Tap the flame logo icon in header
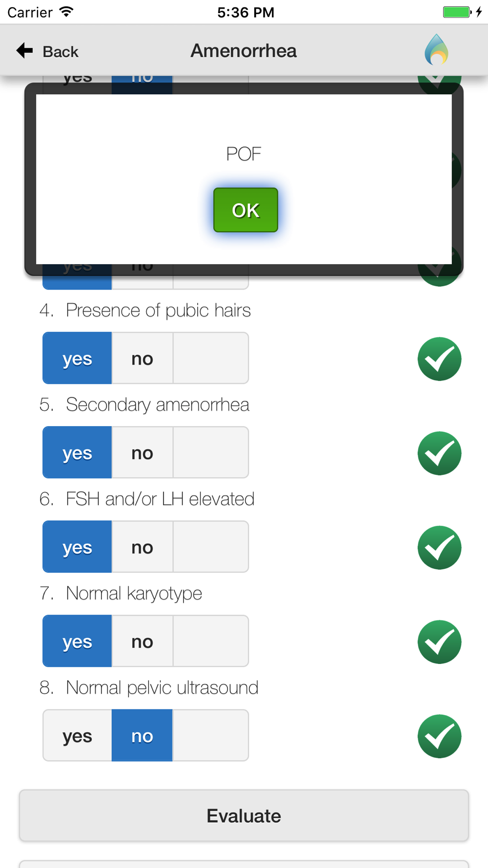The height and width of the screenshot is (868, 488). point(436,50)
